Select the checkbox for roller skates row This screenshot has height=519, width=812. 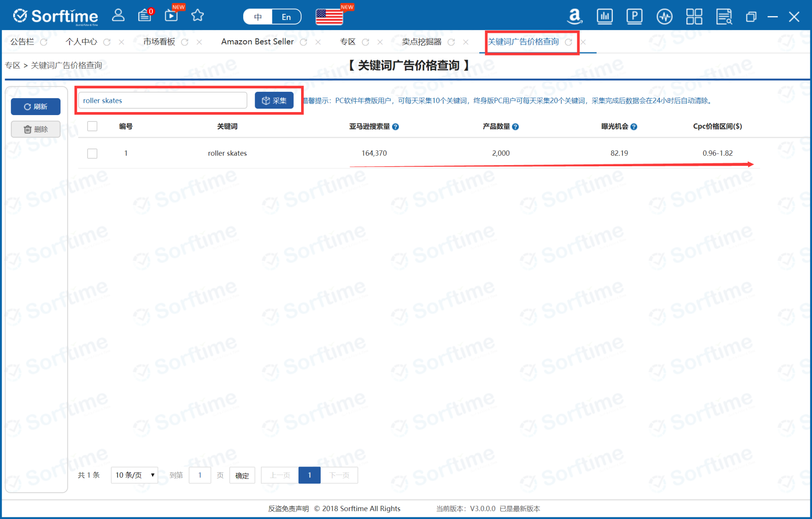click(x=92, y=153)
